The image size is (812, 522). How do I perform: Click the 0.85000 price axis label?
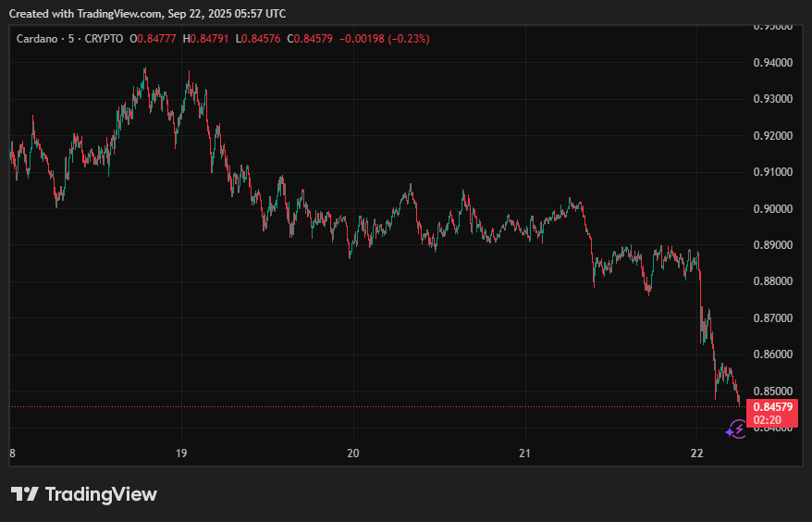772,391
